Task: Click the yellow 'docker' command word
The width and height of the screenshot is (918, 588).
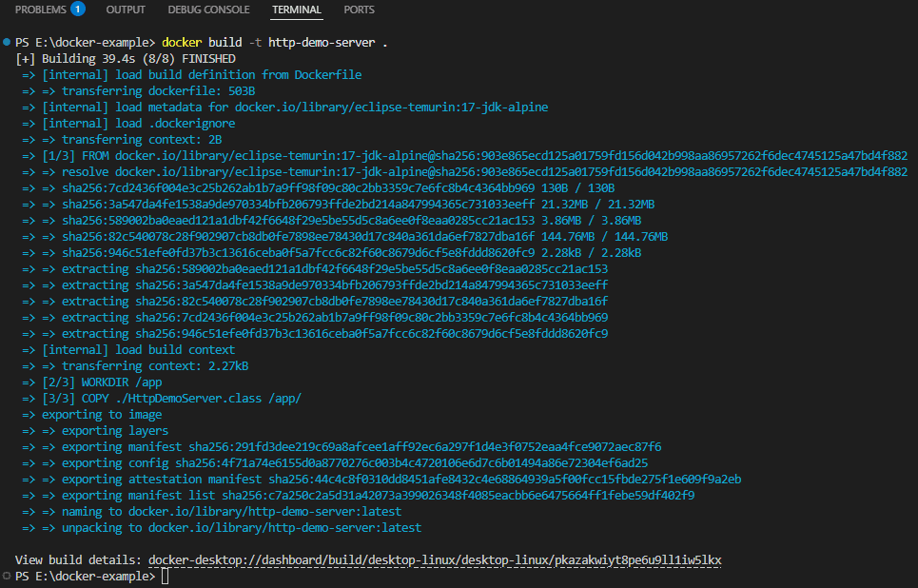Action: pyautogui.click(x=182, y=43)
